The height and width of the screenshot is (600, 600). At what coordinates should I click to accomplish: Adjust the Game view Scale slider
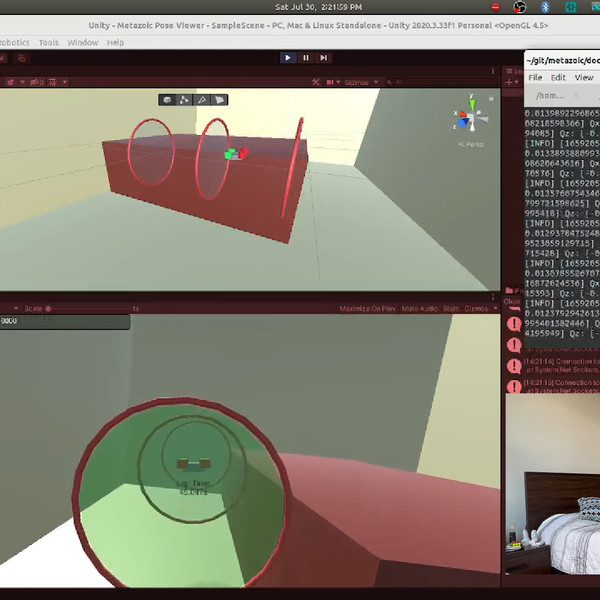[89, 308]
